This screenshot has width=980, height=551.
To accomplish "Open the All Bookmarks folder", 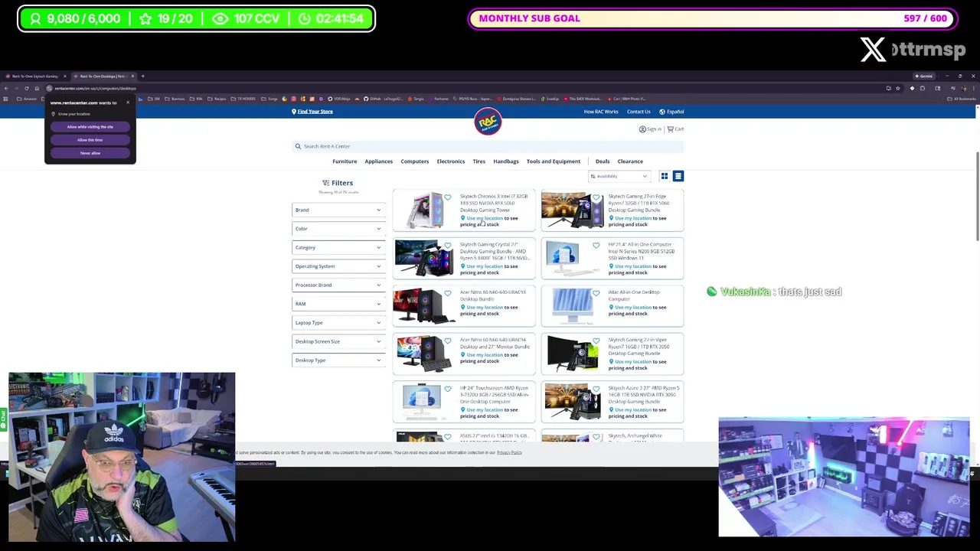I will click(x=962, y=99).
